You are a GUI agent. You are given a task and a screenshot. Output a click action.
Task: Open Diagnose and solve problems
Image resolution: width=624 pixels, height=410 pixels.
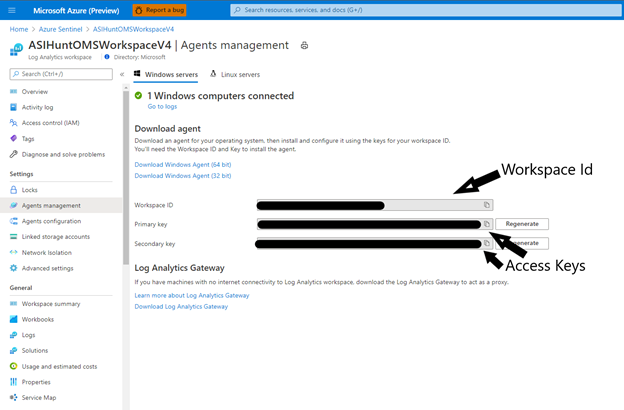coord(61,154)
